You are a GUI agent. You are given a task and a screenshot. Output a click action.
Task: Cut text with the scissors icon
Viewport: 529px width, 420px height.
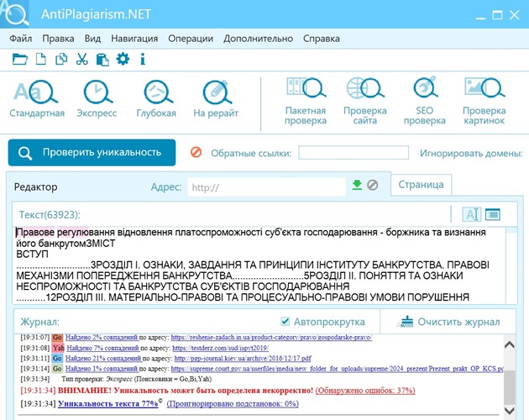[x=81, y=59]
